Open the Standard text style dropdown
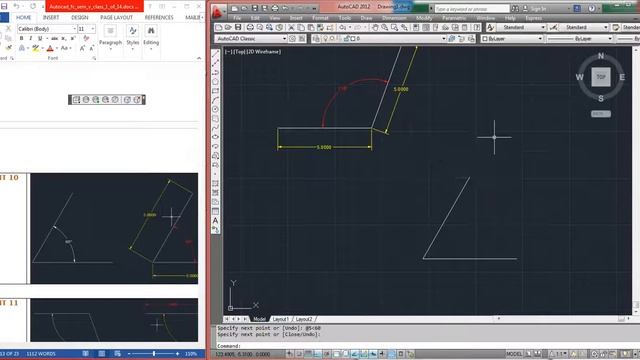Image resolution: width=640 pixels, height=360 pixels. click(x=543, y=27)
